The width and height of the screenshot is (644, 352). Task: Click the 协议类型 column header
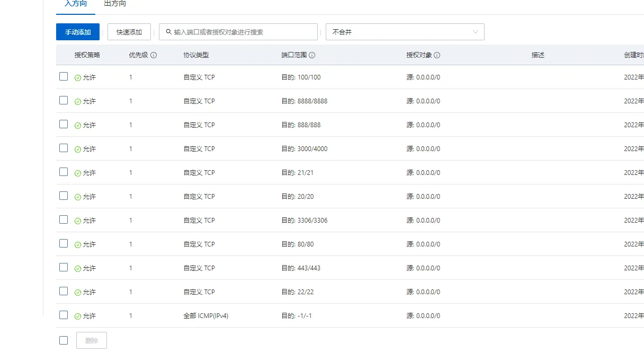(x=196, y=55)
